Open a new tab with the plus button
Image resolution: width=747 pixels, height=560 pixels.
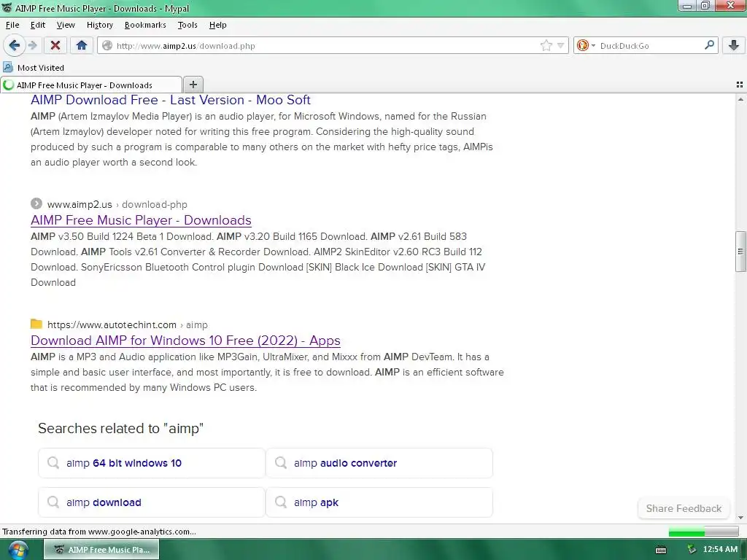193,85
